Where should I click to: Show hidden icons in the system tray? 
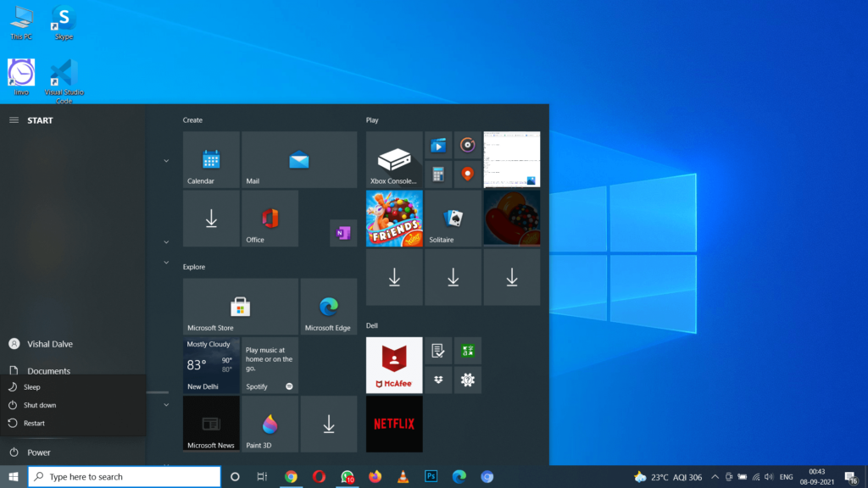(715, 476)
